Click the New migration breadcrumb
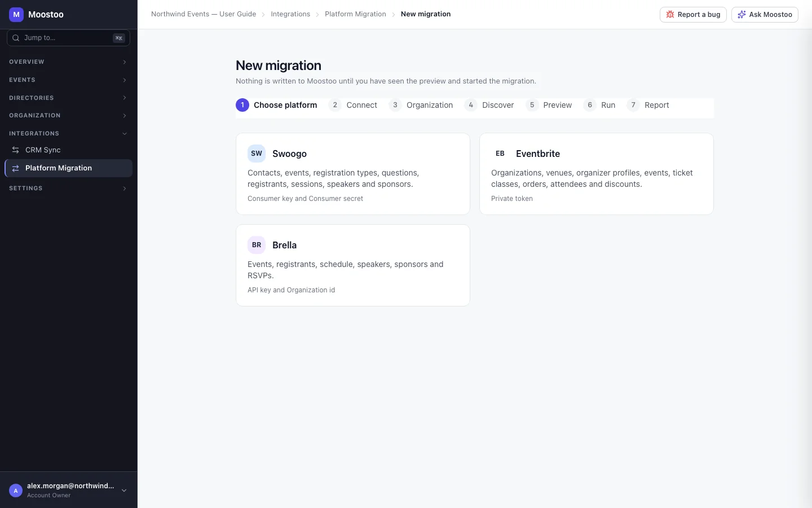The height and width of the screenshot is (508, 812). [426, 14]
